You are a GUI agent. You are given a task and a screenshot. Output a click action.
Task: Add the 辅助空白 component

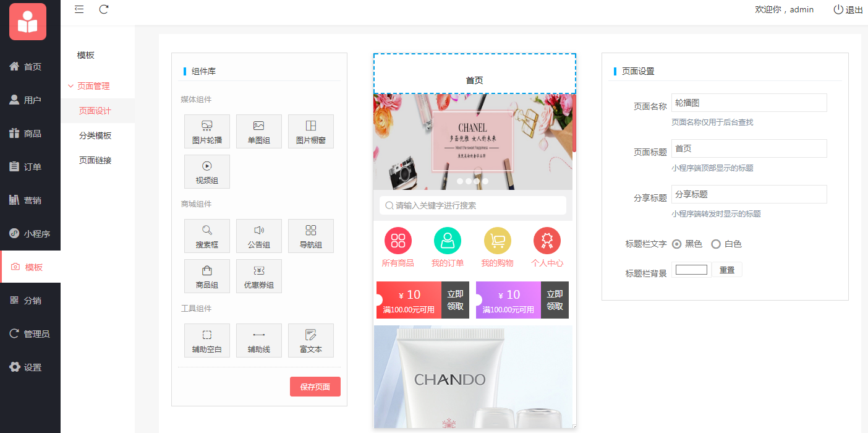click(x=207, y=340)
